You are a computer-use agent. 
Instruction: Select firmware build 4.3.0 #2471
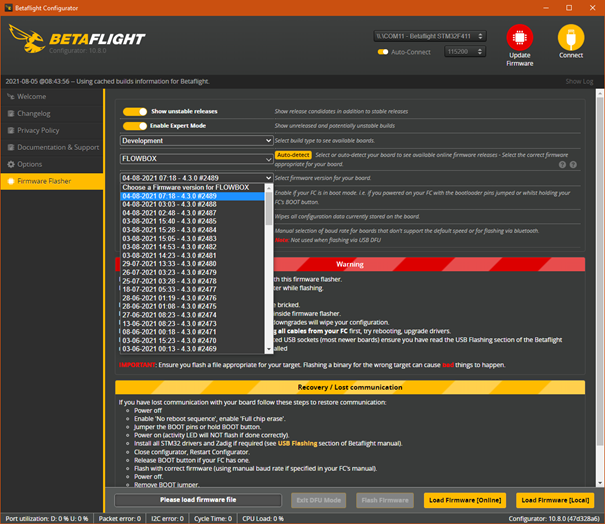(x=193, y=332)
